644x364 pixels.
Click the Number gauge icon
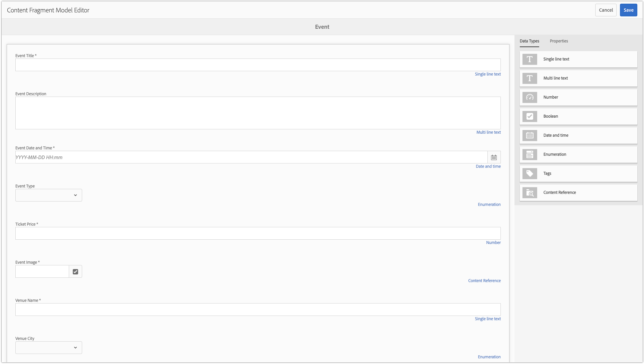(x=529, y=97)
